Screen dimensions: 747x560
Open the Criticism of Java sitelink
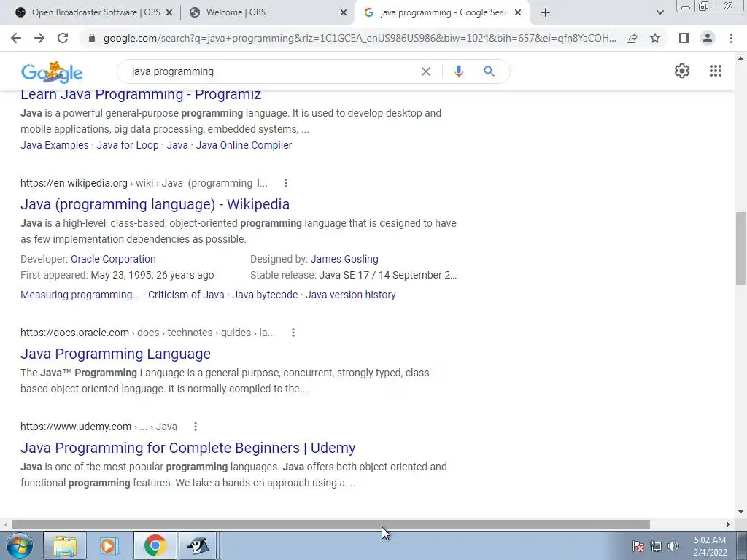(x=186, y=295)
